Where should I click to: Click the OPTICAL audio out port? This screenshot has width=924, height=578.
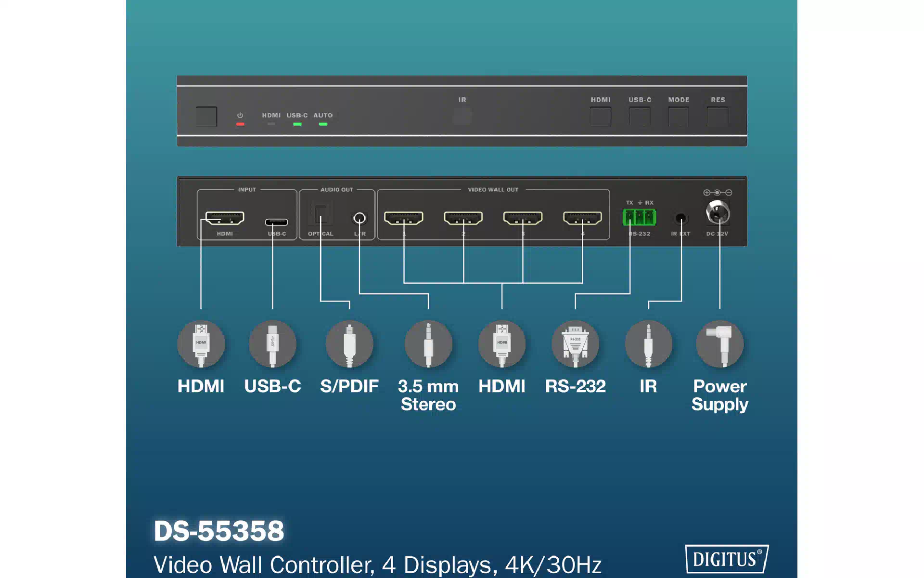coord(321,214)
